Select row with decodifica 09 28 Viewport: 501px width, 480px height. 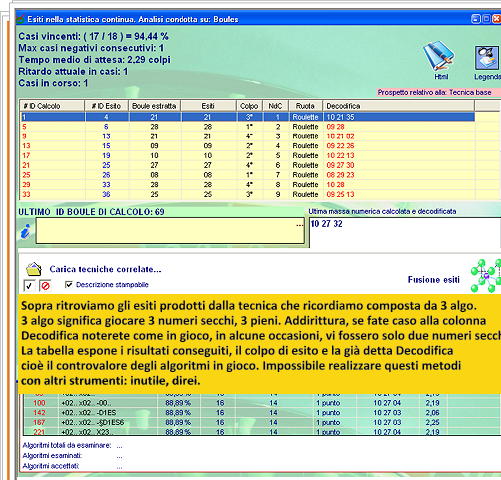[x=248, y=127]
